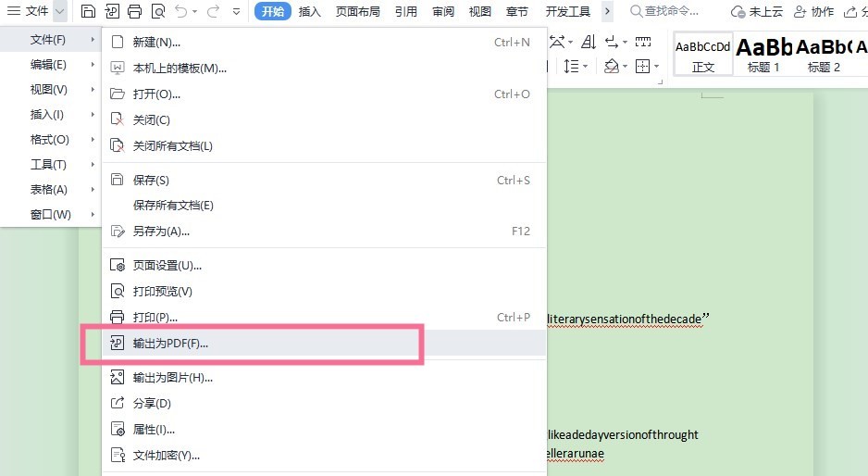Click the 查找命令 search field
The width and height of the screenshot is (868, 476).
664,11
